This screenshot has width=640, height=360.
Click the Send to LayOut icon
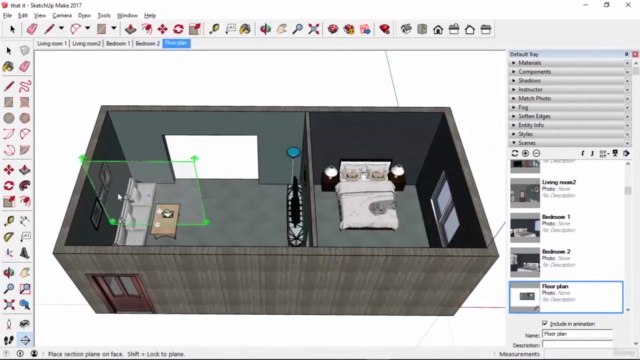coord(365,29)
